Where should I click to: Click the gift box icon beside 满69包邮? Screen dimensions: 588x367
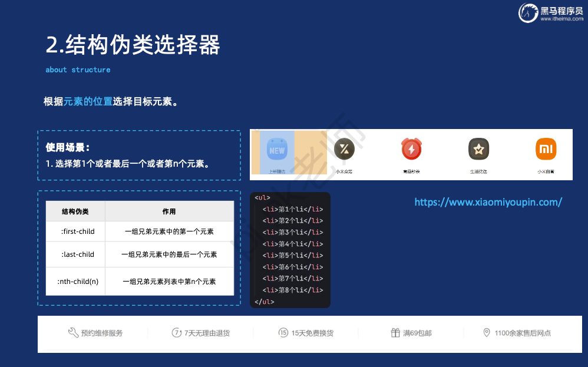point(395,332)
